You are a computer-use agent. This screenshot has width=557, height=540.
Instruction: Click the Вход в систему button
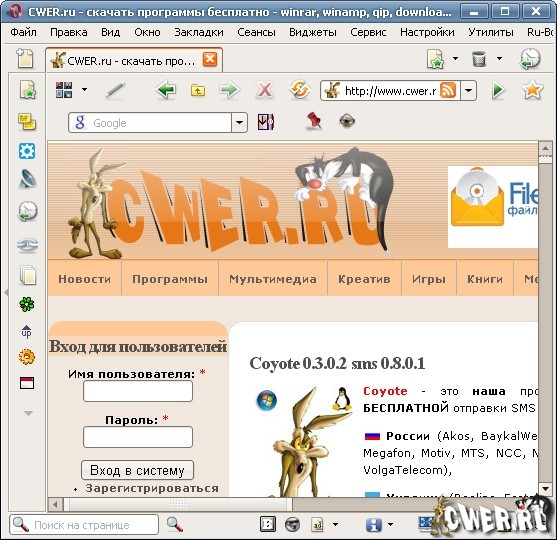pos(137,470)
